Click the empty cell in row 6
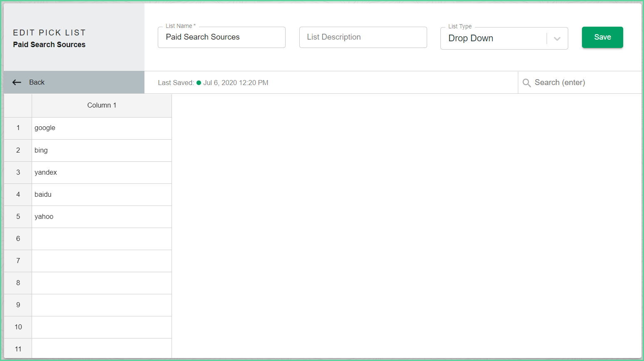This screenshot has height=361, width=644. pyautogui.click(x=102, y=239)
